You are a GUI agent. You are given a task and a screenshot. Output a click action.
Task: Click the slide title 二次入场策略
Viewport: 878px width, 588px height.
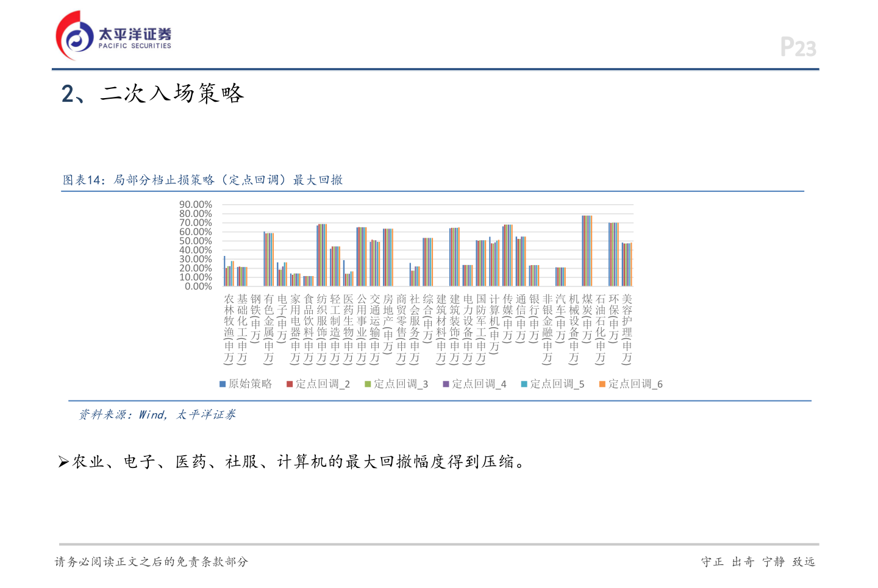tap(172, 93)
